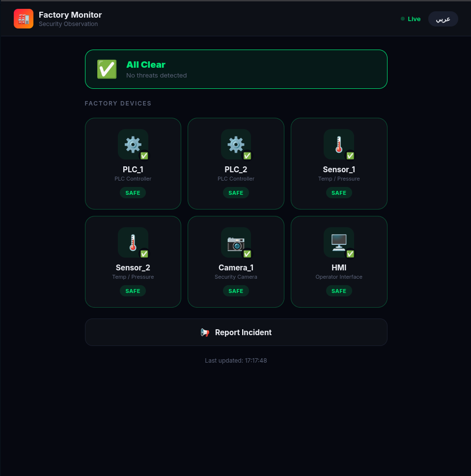Click the SAFE badge on HMI
The height and width of the screenshot is (476, 471).
coord(339,291)
